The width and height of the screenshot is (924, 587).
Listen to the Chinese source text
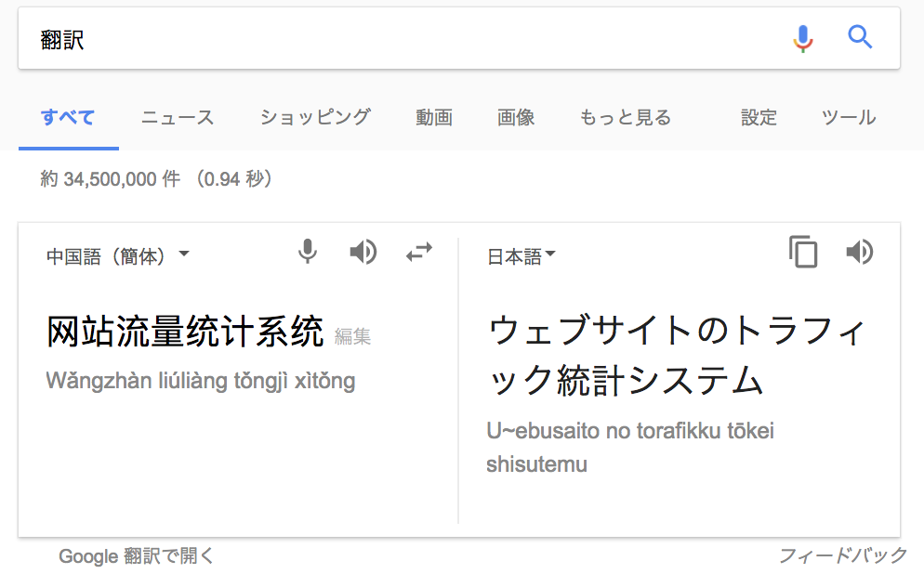tap(363, 252)
